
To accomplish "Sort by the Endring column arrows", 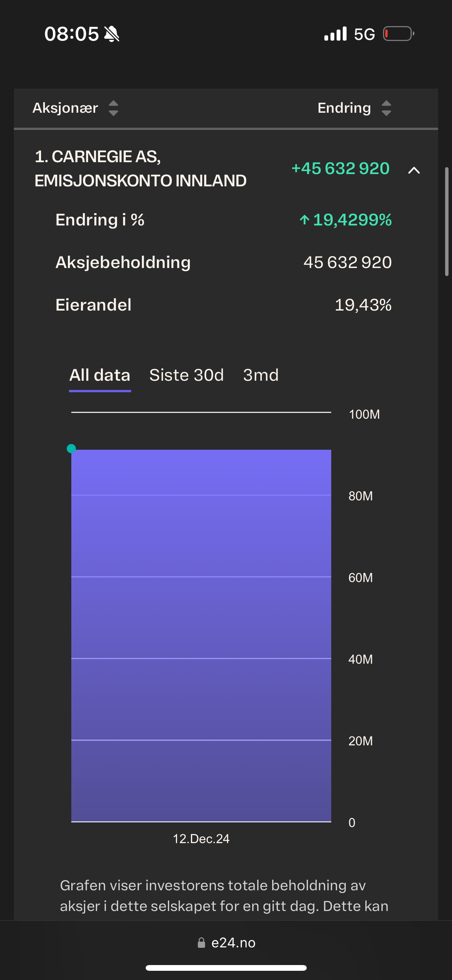I will click(x=386, y=108).
